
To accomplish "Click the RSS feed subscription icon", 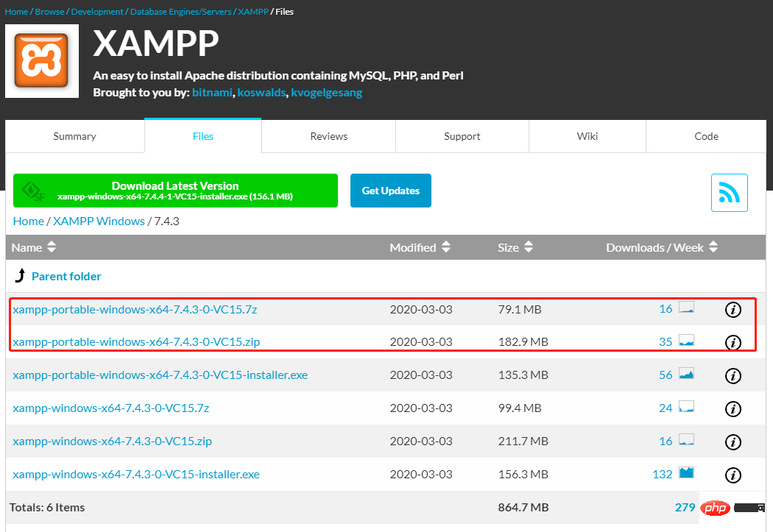I will point(729,192).
